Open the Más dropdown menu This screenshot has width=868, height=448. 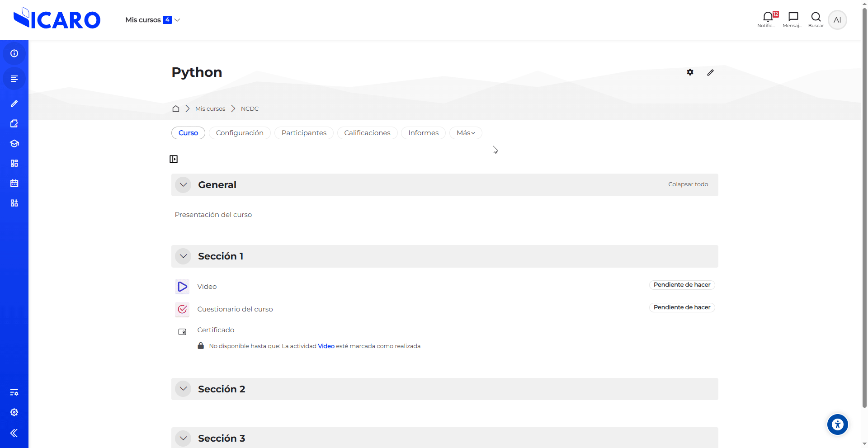click(x=465, y=133)
